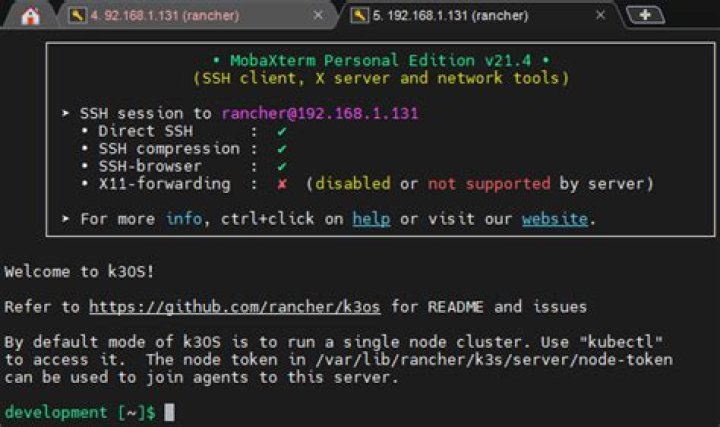
Task: Click the blue "info" link
Action: [183, 219]
